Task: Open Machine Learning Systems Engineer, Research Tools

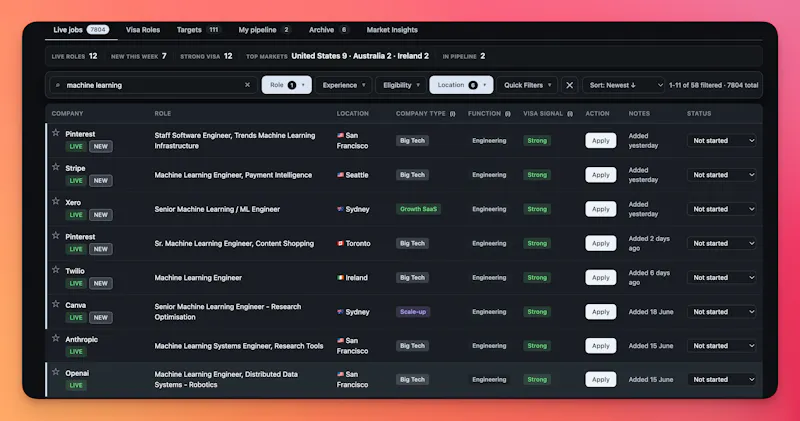Action: pyautogui.click(x=239, y=345)
